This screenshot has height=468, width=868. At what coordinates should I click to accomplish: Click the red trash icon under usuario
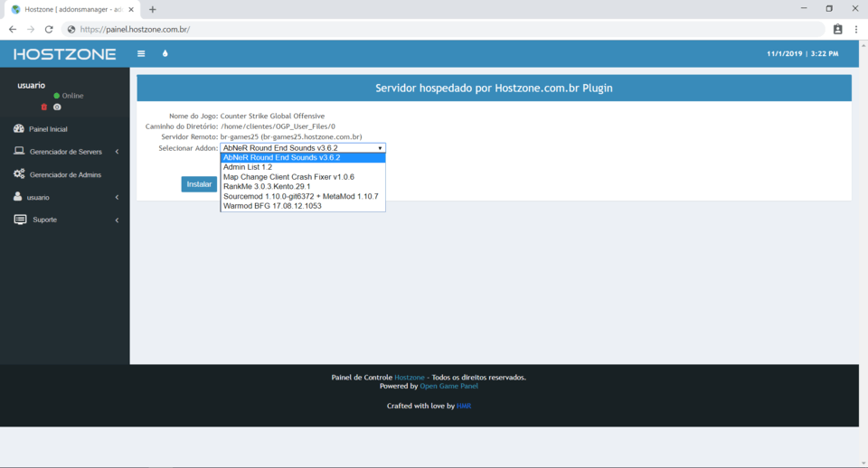point(44,107)
